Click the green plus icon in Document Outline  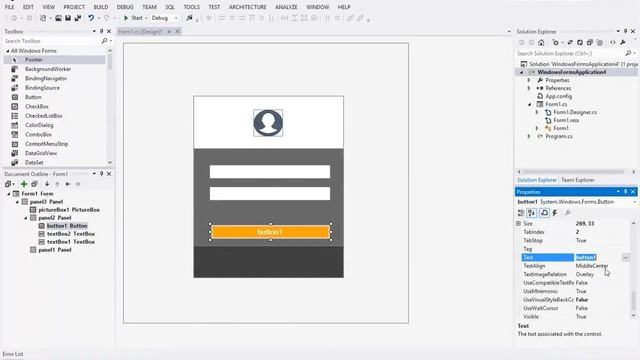coord(24,184)
